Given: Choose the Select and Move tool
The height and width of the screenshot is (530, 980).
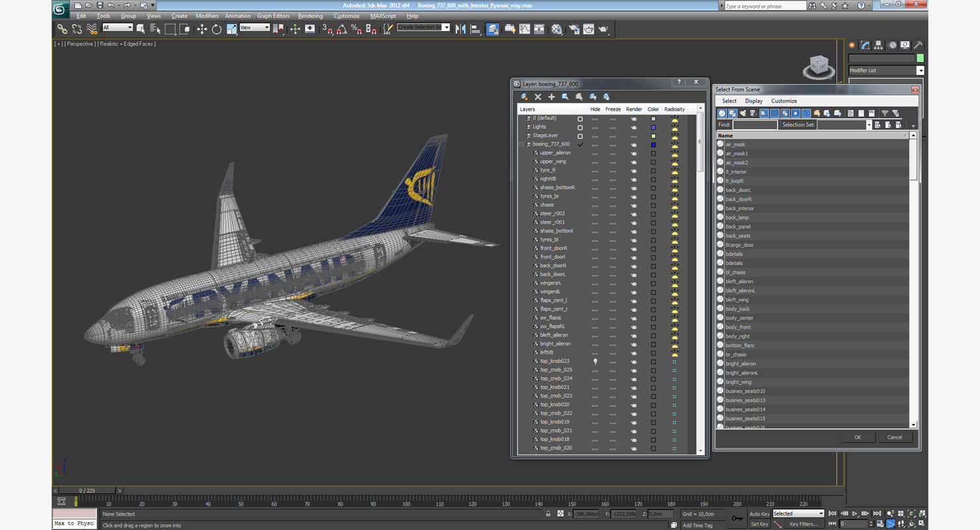Looking at the screenshot, I should click(202, 29).
